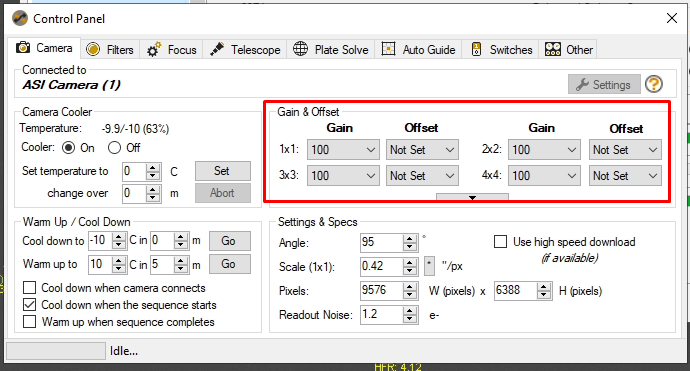Click the Filters tab filter wheel icon

click(x=93, y=49)
